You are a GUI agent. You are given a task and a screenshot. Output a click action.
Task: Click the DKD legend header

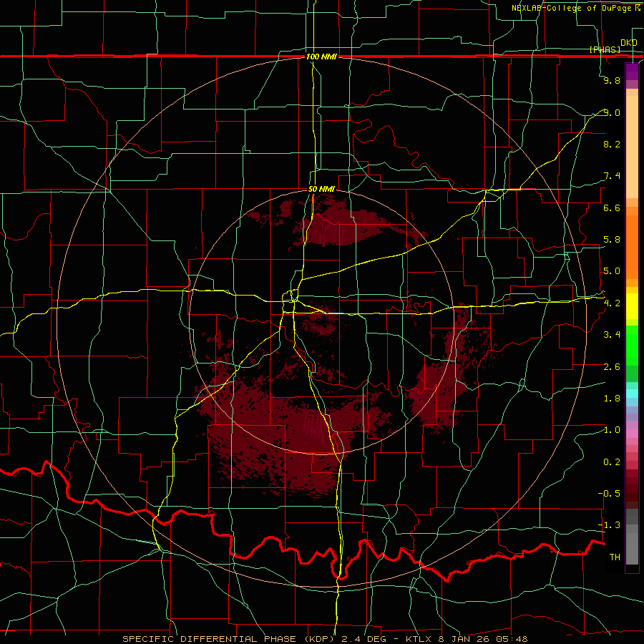coord(629,43)
